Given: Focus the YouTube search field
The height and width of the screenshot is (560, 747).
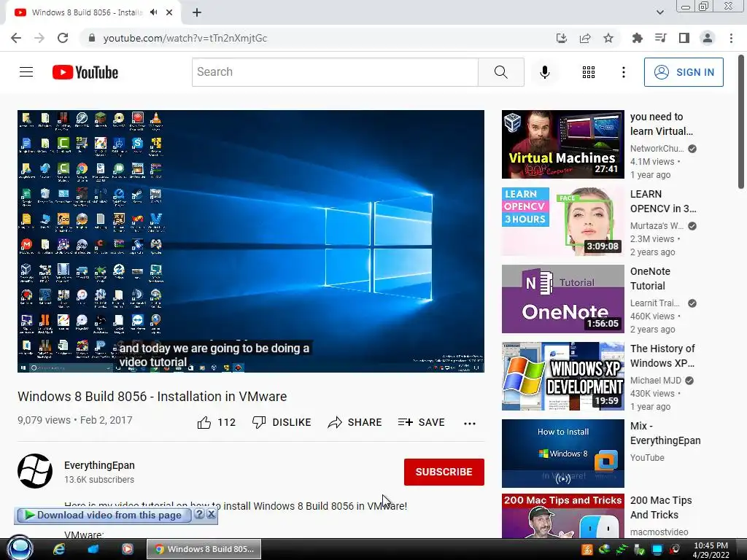Looking at the screenshot, I should (335, 72).
